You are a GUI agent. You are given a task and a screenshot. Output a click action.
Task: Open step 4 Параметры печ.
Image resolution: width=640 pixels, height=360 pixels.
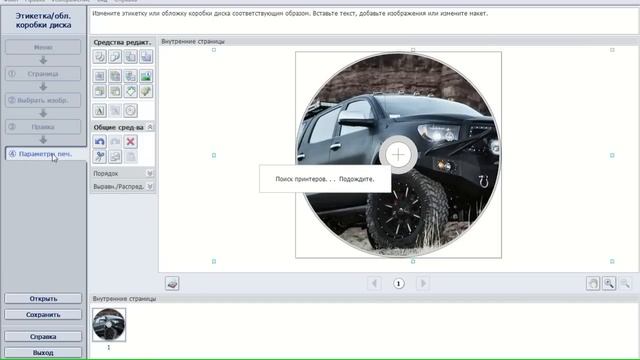pos(46,154)
